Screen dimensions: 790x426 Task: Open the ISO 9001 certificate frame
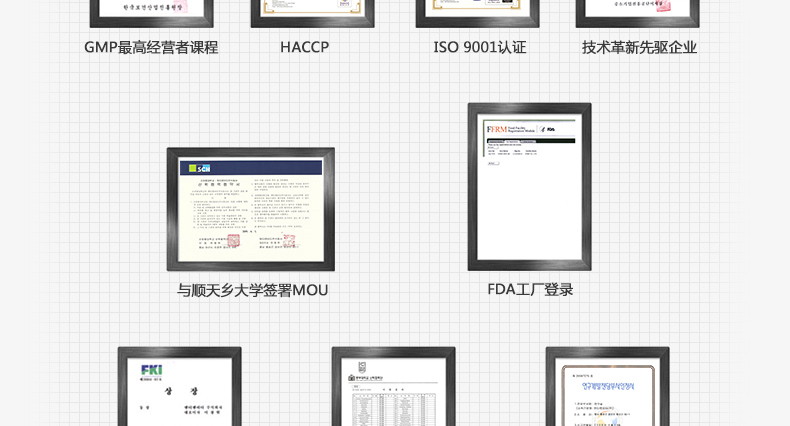pos(477,12)
